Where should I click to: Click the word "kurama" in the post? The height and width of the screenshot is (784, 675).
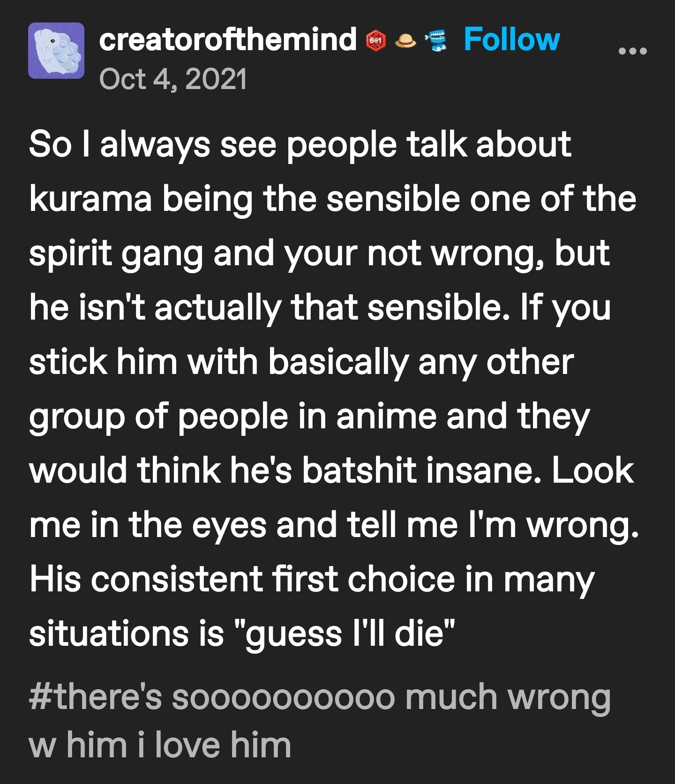pos(90,199)
